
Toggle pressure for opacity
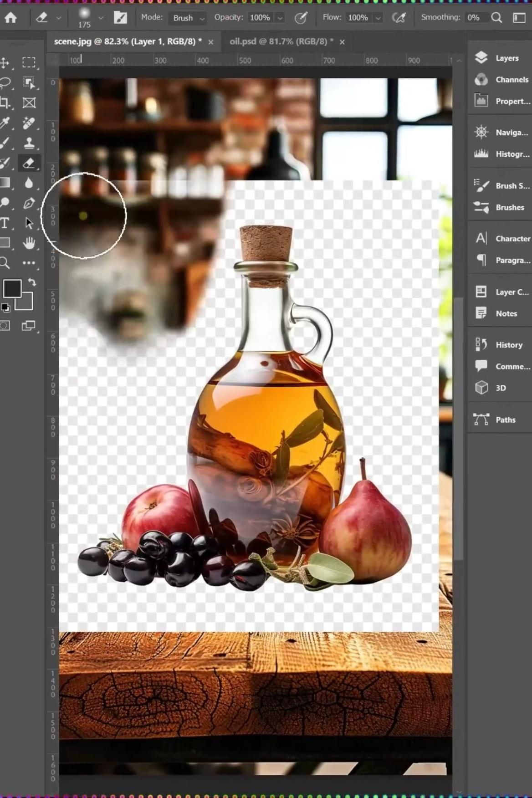tap(301, 18)
